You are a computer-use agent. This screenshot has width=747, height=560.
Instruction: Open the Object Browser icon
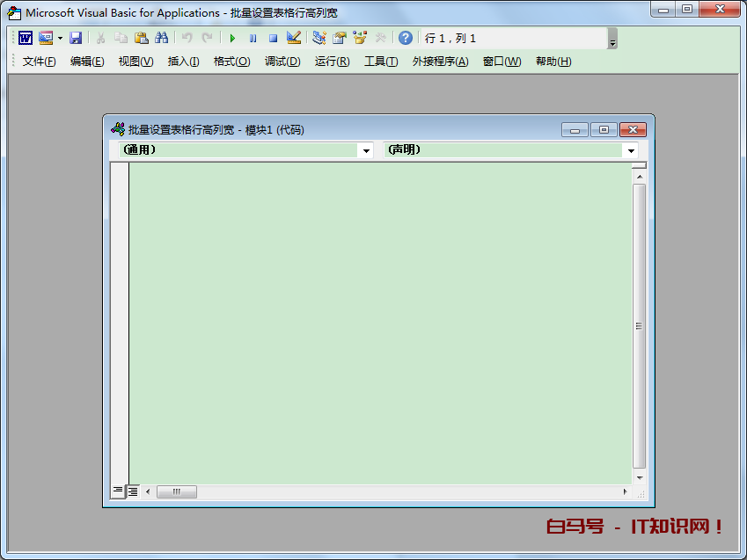[x=359, y=38]
